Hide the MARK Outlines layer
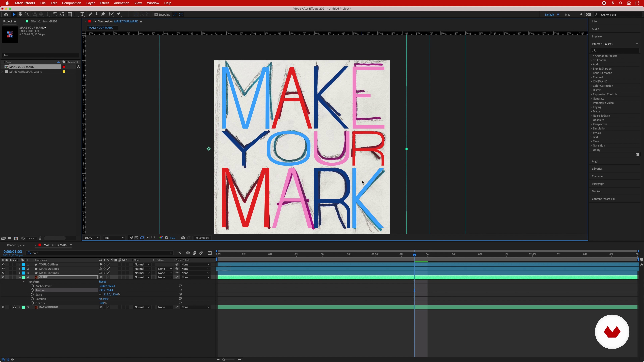Image resolution: width=644 pixels, height=362 pixels. pyautogui.click(x=3, y=269)
